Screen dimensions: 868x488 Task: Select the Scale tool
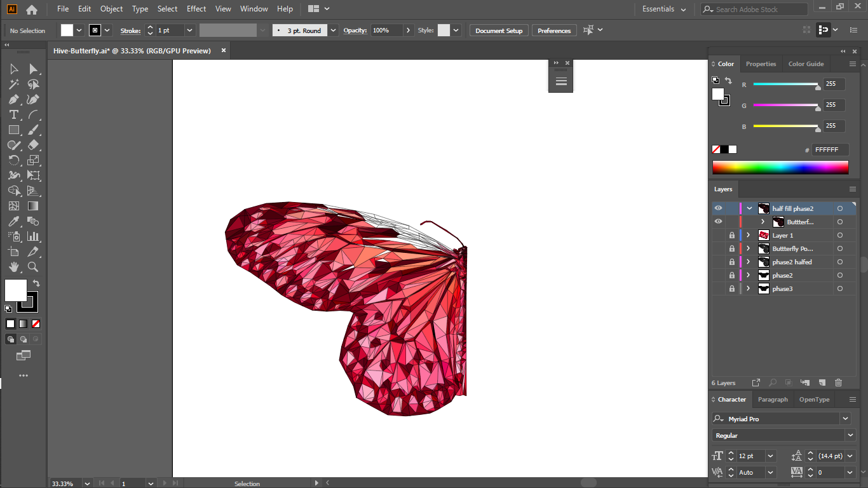[34, 160]
